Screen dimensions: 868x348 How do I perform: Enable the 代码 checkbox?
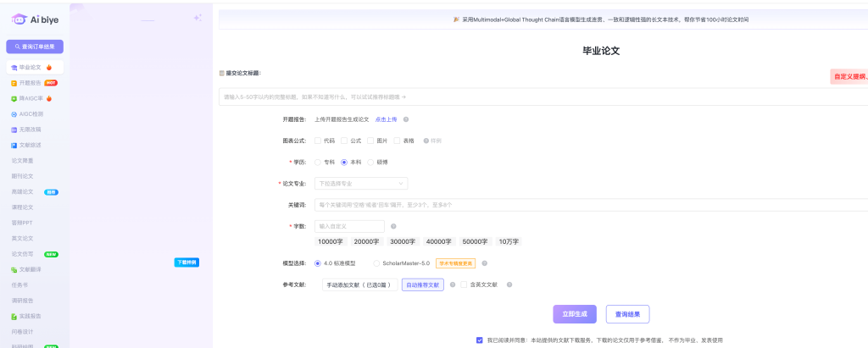(318, 141)
